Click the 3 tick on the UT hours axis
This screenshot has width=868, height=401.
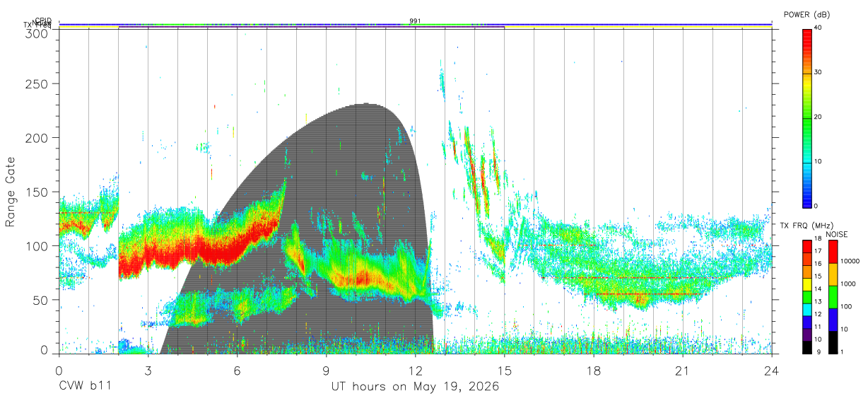click(x=148, y=370)
